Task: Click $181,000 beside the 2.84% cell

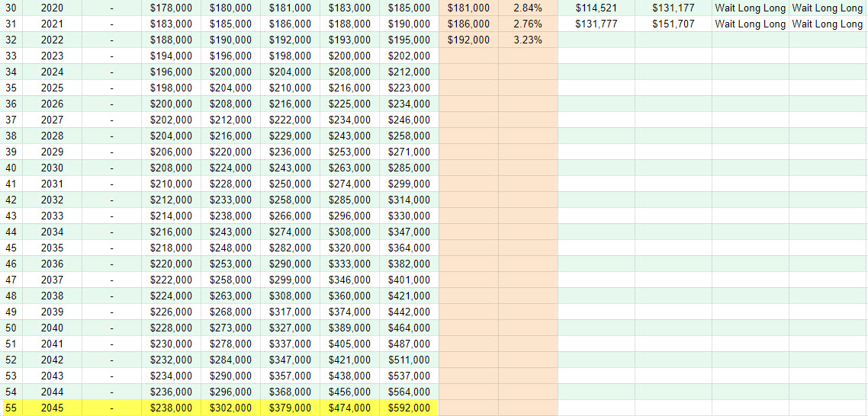Action: click(468, 8)
